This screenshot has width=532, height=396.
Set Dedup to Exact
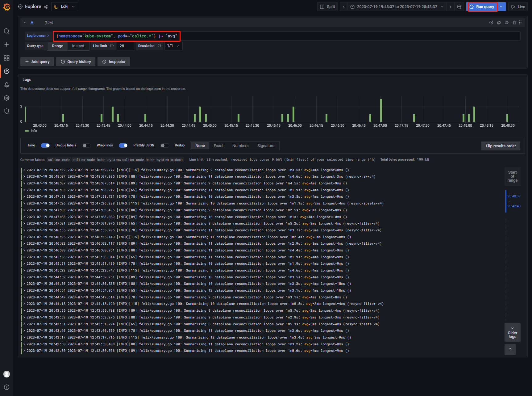click(218, 146)
